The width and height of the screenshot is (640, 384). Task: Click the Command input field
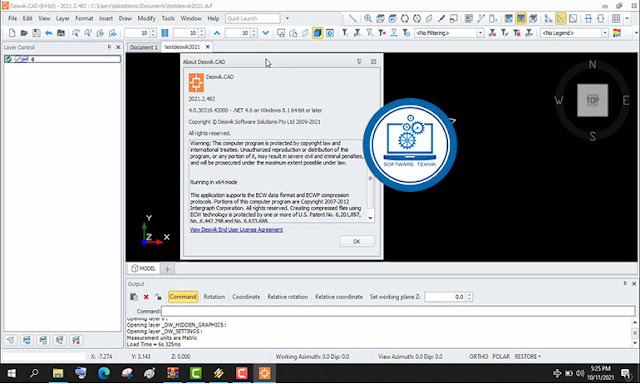[398, 311]
